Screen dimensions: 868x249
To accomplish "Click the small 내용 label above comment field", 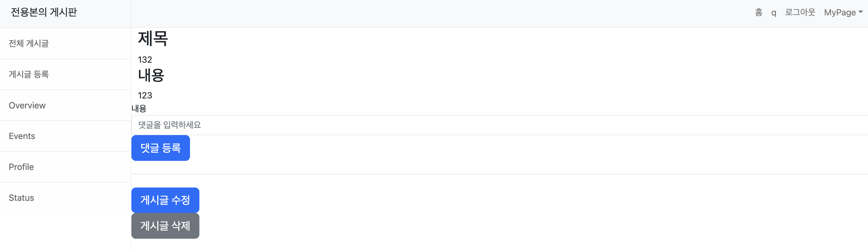I will point(139,108).
